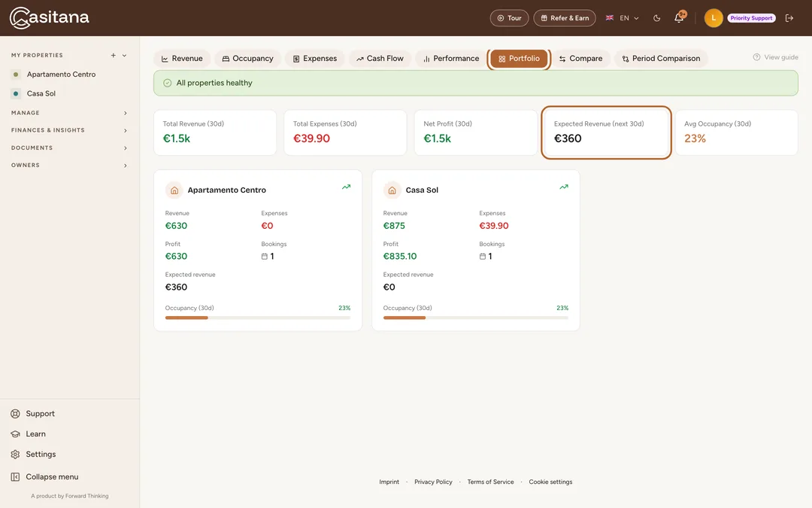The height and width of the screenshot is (508, 812).
Task: Click trend icon on Casa Sol card
Action: pos(564,187)
